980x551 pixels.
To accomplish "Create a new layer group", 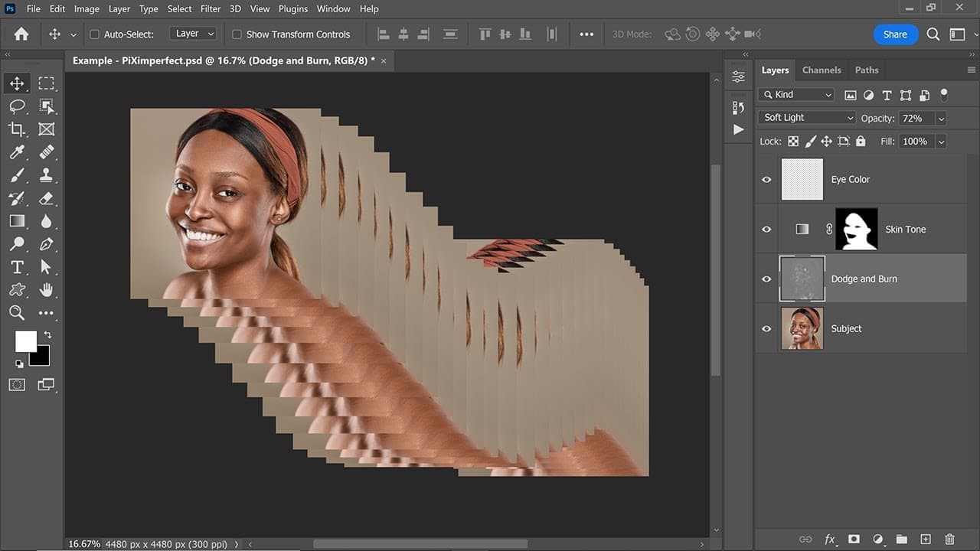I will (901, 540).
